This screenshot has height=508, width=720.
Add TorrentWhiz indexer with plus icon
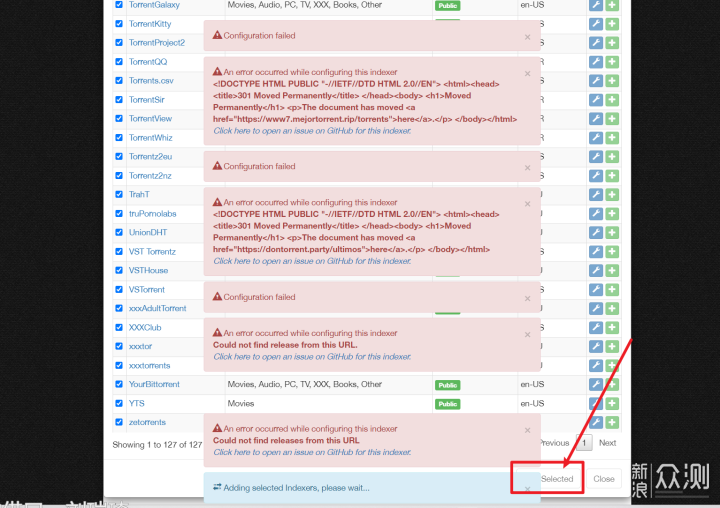coord(612,137)
